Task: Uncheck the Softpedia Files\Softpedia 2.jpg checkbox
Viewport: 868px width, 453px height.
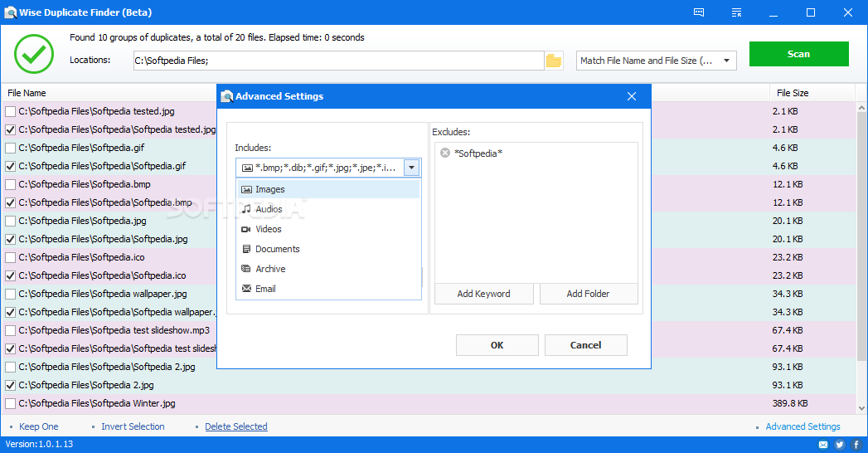Action: pos(10,386)
